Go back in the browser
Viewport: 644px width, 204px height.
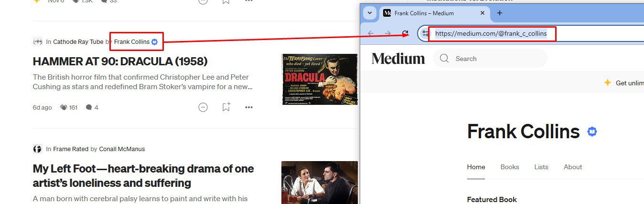pyautogui.click(x=371, y=33)
